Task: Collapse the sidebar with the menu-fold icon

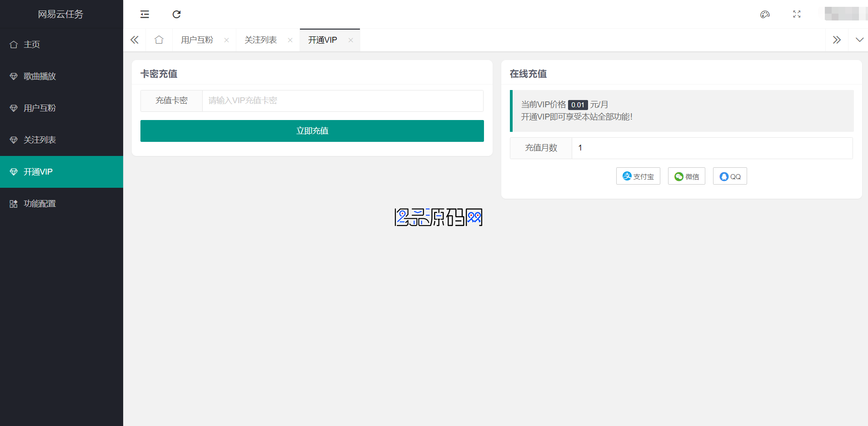Action: click(145, 14)
